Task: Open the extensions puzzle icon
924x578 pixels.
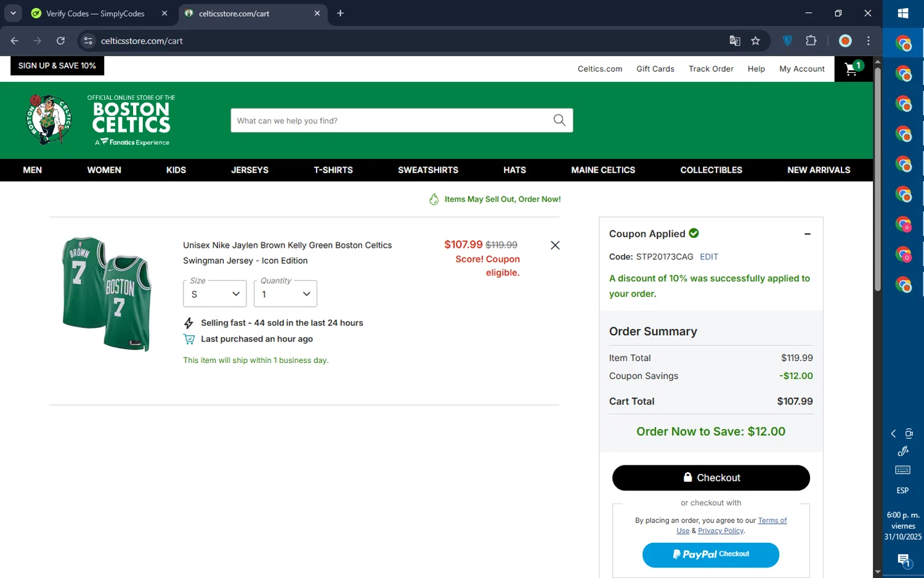Action: (811, 41)
